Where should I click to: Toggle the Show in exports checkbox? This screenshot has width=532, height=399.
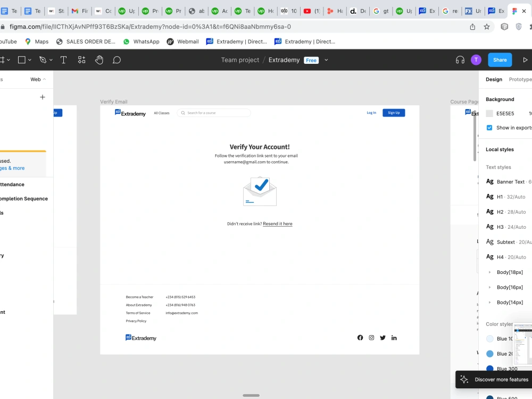[489, 128]
